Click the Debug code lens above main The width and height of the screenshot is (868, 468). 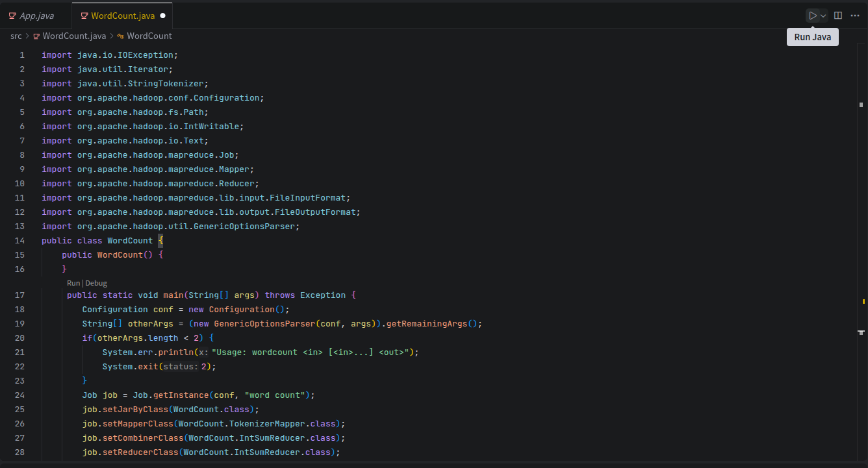point(96,283)
